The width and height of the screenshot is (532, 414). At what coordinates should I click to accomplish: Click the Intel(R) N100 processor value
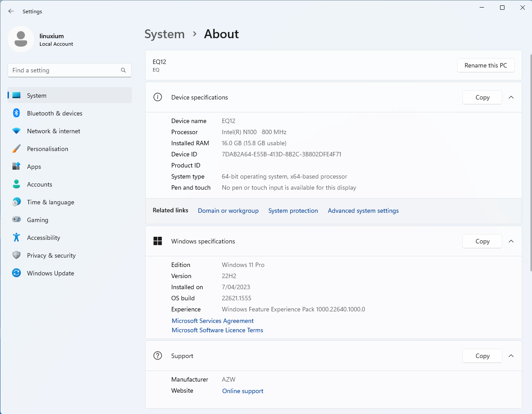click(x=254, y=132)
